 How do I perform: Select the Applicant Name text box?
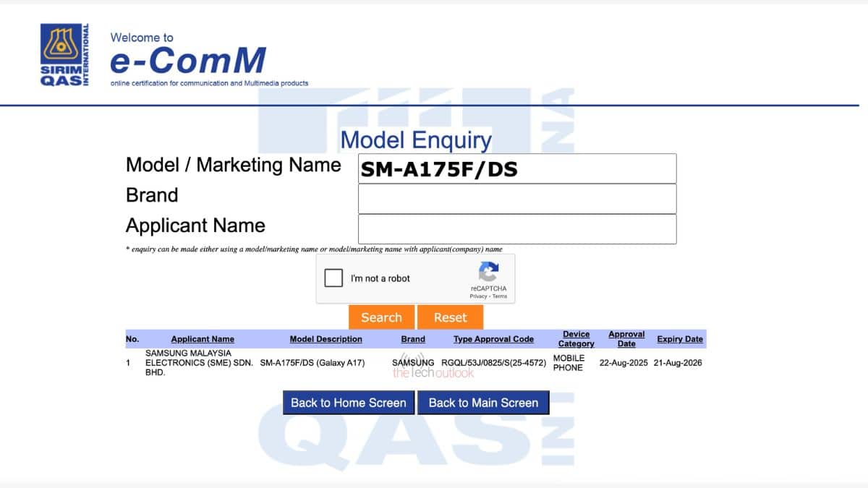click(x=516, y=229)
